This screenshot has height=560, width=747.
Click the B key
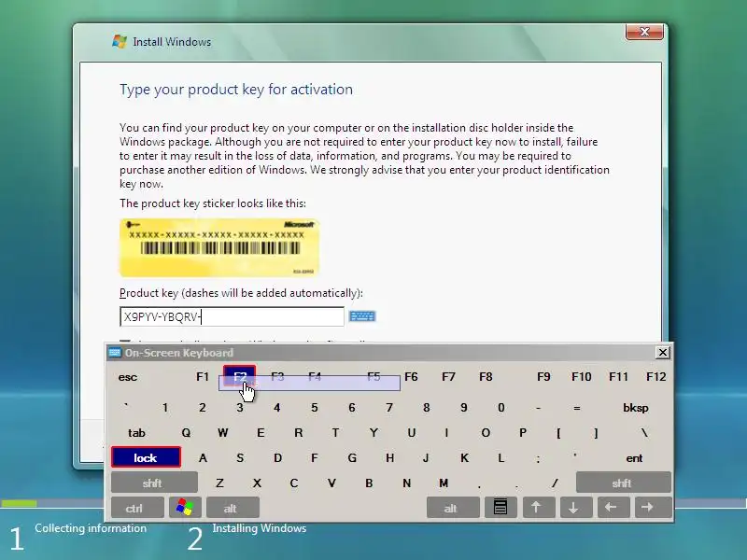click(x=369, y=483)
